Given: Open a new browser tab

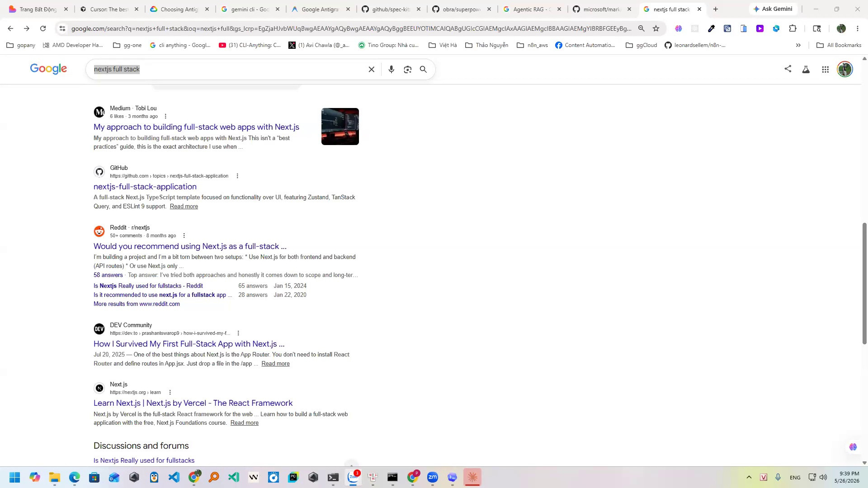Looking at the screenshot, I should point(716,9).
